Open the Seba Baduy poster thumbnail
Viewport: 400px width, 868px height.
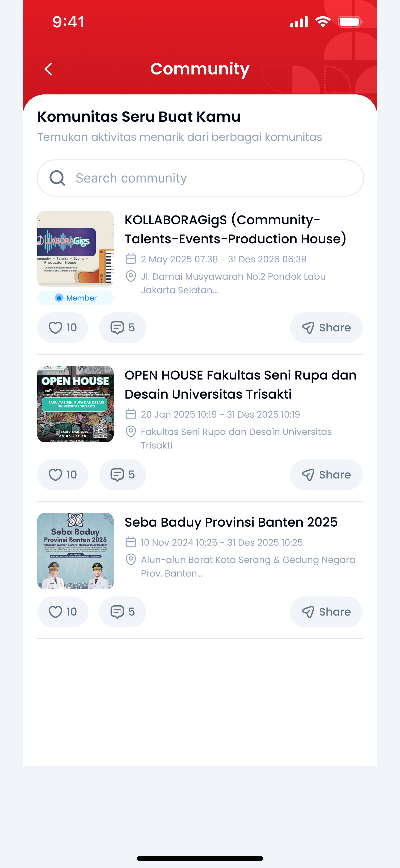point(75,551)
